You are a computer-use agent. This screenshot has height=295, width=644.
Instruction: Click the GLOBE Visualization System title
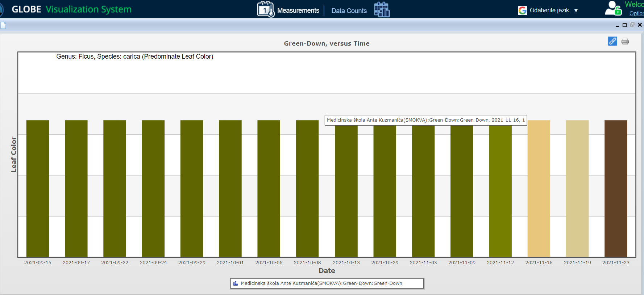click(x=72, y=9)
